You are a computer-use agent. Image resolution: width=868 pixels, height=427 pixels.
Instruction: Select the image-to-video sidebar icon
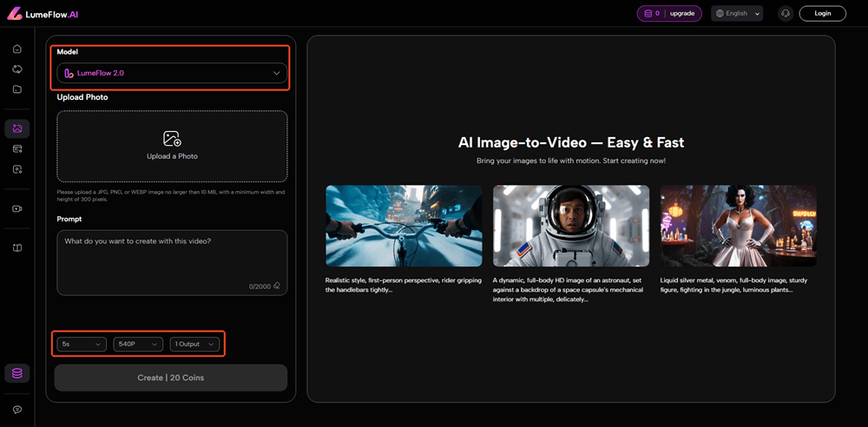17,128
